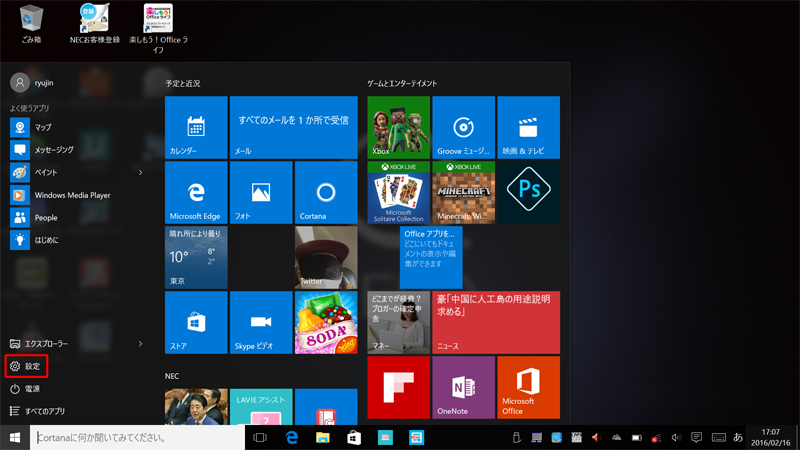The image size is (800, 450).
Task: Click the battery tray icon
Action: pyautogui.click(x=637, y=437)
